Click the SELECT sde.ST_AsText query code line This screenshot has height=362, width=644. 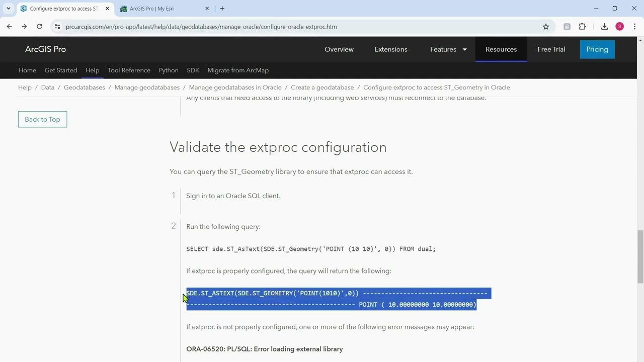click(311, 249)
